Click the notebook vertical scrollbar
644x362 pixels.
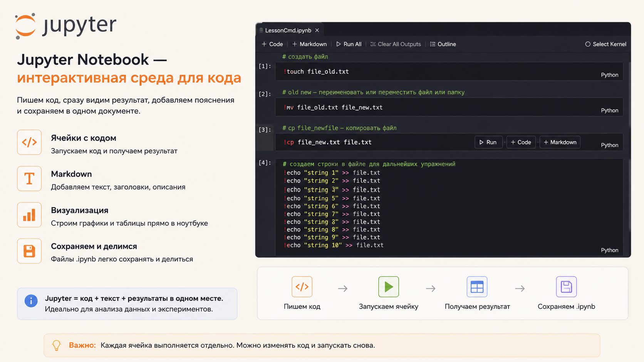pos(630,146)
